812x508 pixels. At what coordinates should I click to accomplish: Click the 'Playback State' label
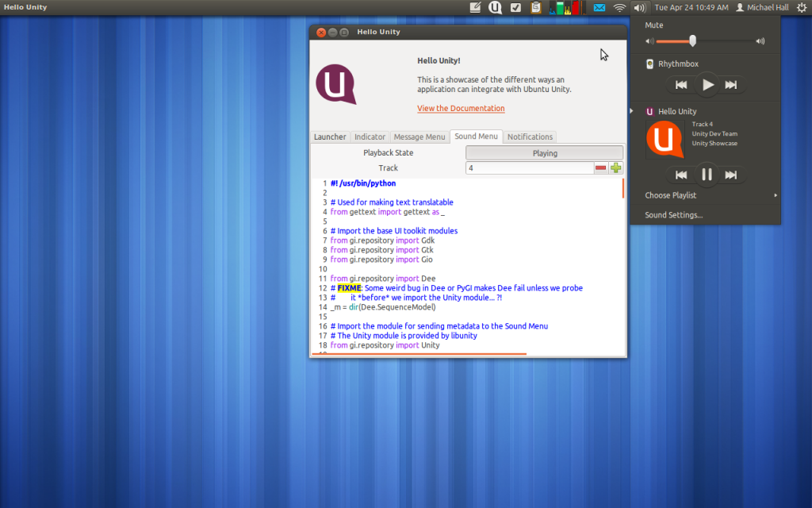click(x=389, y=153)
